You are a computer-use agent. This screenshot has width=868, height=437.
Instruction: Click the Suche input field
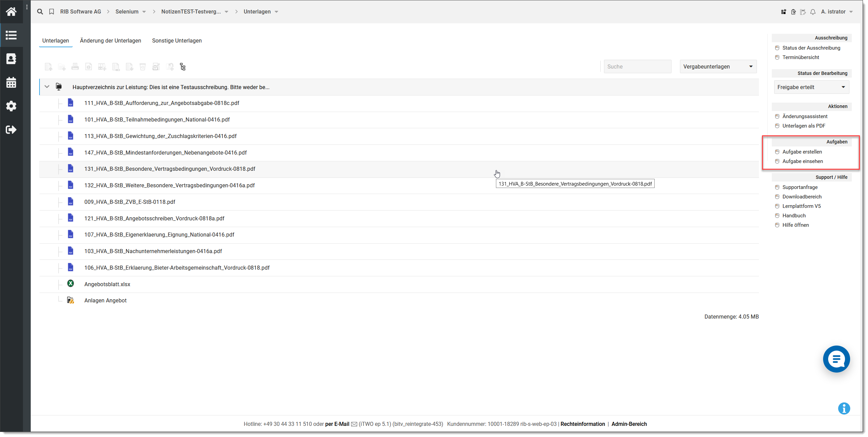click(638, 66)
